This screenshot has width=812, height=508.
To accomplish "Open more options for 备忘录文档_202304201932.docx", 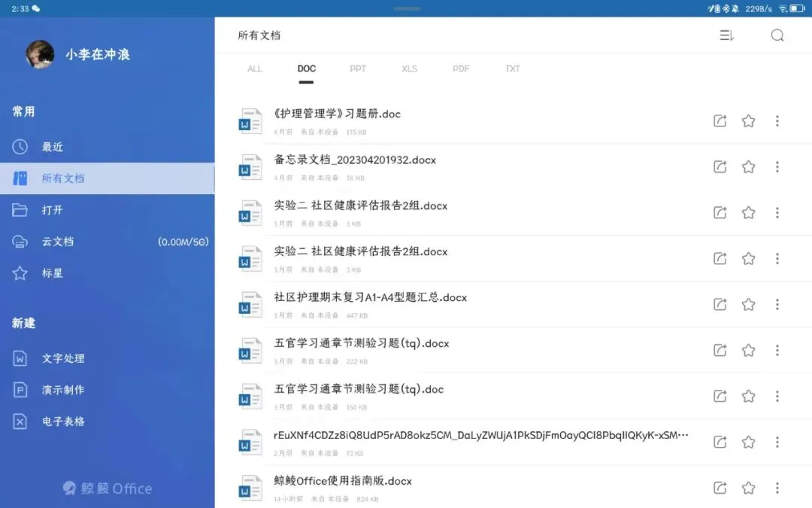I will [777, 167].
